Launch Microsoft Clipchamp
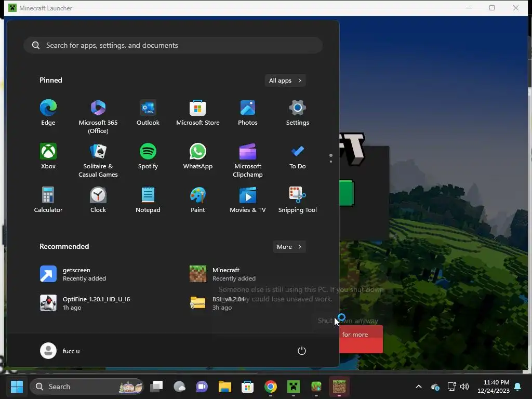This screenshot has height=399, width=532. [x=248, y=160]
